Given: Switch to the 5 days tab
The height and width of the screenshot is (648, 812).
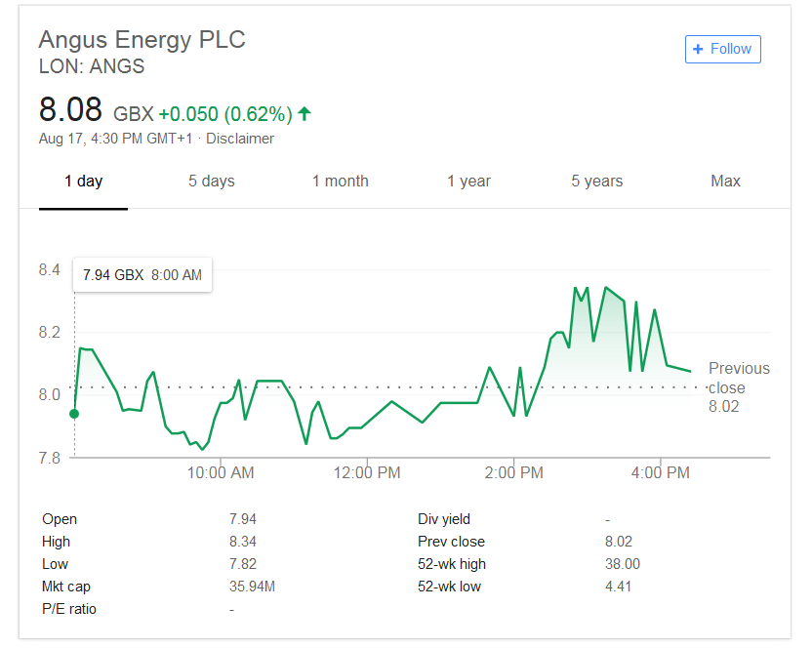Looking at the screenshot, I should [x=211, y=182].
